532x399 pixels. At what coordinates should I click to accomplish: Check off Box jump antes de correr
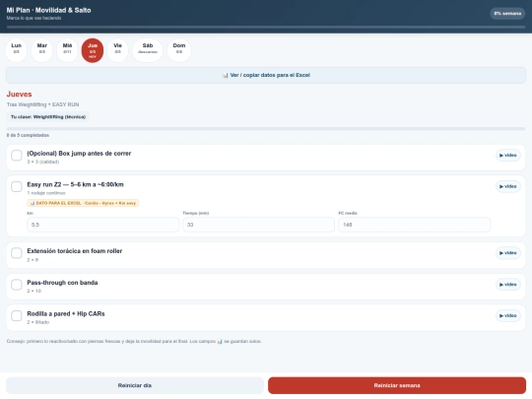[17, 156]
